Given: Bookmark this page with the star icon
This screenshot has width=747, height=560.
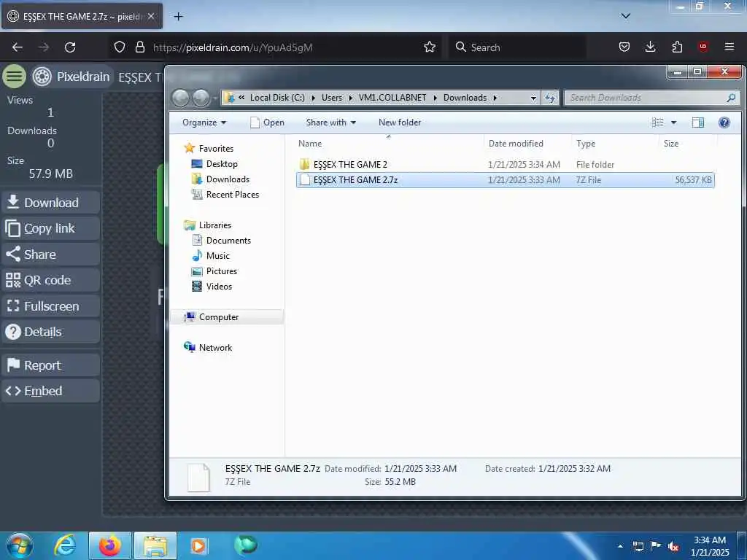Looking at the screenshot, I should coord(430,47).
